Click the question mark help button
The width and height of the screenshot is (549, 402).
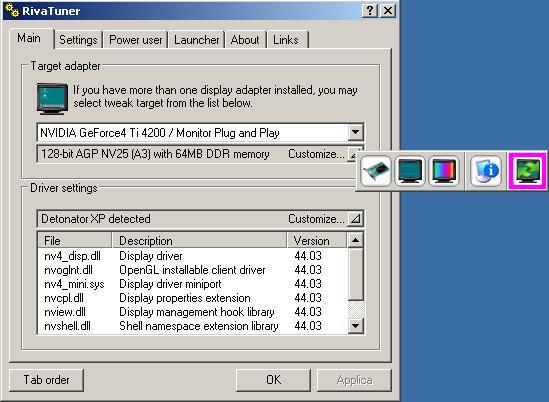click(x=370, y=11)
